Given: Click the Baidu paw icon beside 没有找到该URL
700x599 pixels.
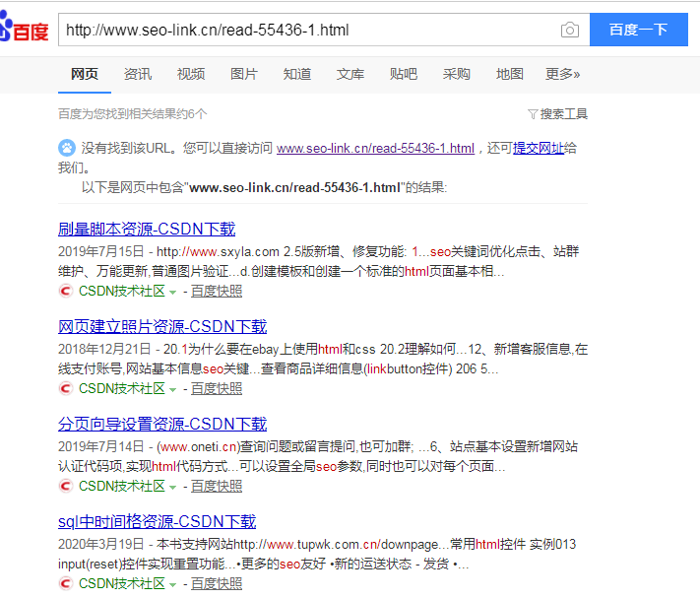Looking at the screenshot, I should [x=67, y=148].
